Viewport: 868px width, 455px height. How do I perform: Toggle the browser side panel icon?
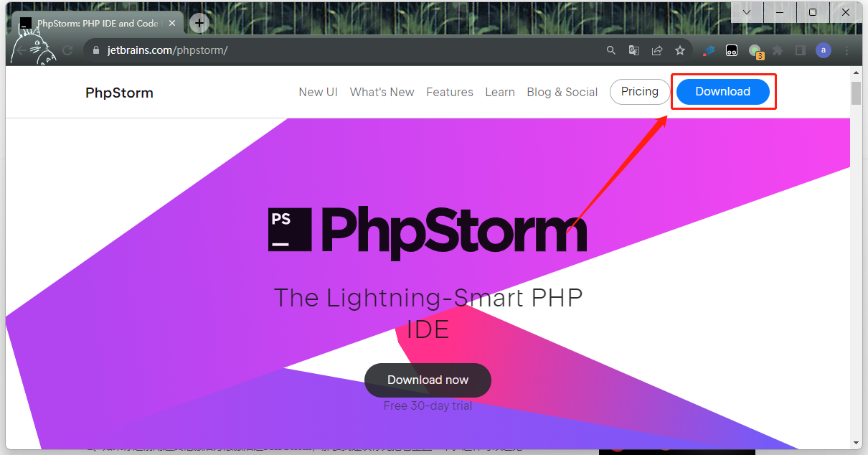pyautogui.click(x=801, y=50)
